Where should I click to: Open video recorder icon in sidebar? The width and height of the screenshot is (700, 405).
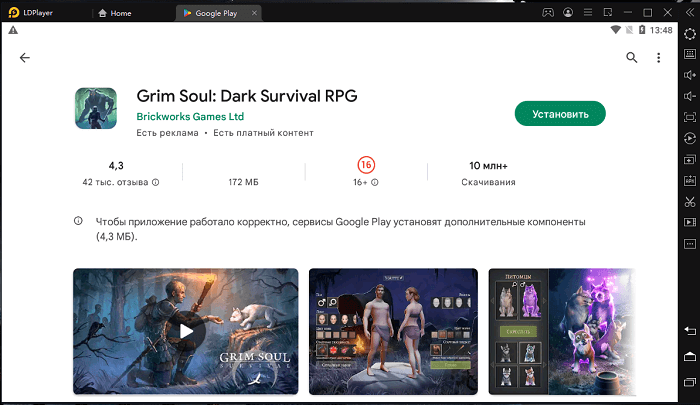(x=690, y=222)
